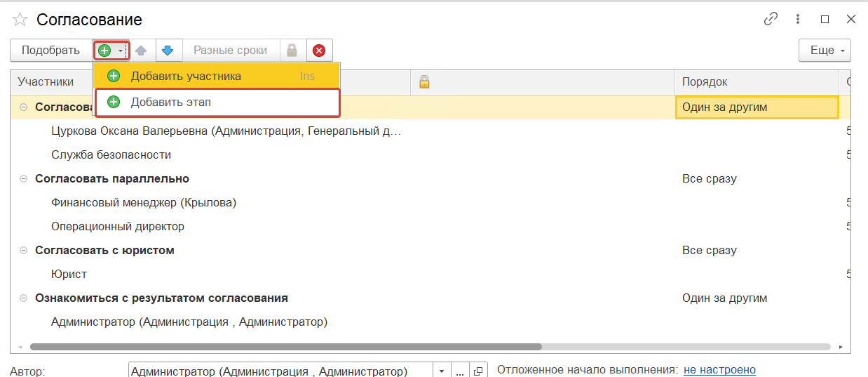The width and height of the screenshot is (868, 377).
Task: Choose Добавить участника from the menu
Action: click(x=186, y=76)
